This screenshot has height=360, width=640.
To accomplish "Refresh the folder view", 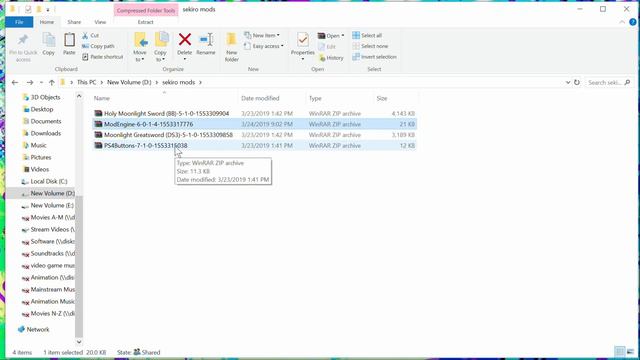I will point(577,82).
